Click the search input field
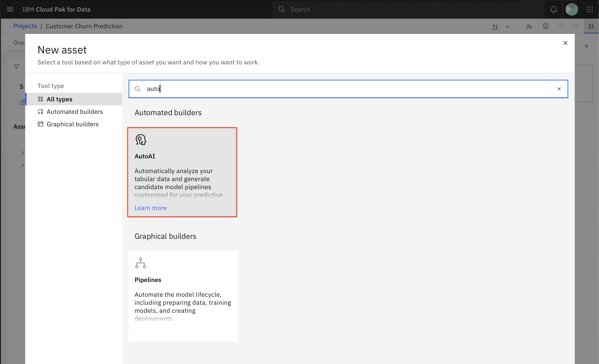 [348, 88]
